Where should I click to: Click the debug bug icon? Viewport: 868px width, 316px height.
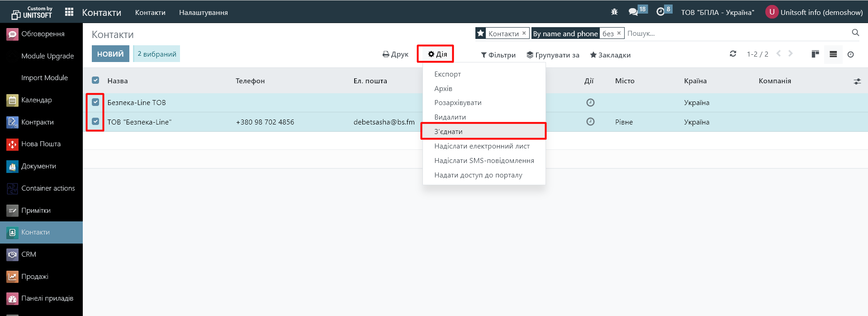pyautogui.click(x=614, y=12)
